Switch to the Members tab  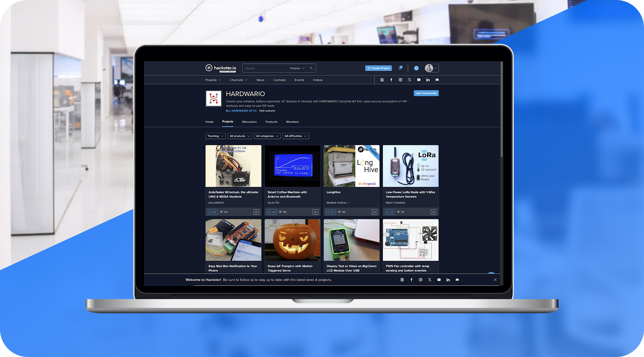click(293, 122)
